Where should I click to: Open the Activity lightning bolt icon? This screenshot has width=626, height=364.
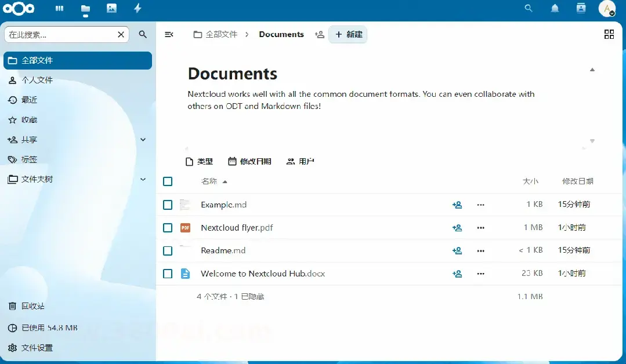tap(137, 8)
